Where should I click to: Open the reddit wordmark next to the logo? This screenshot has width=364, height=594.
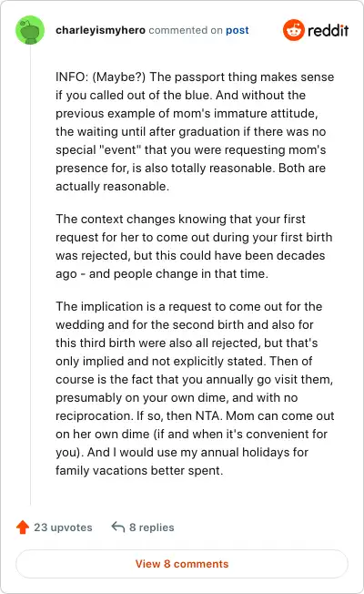point(328,30)
